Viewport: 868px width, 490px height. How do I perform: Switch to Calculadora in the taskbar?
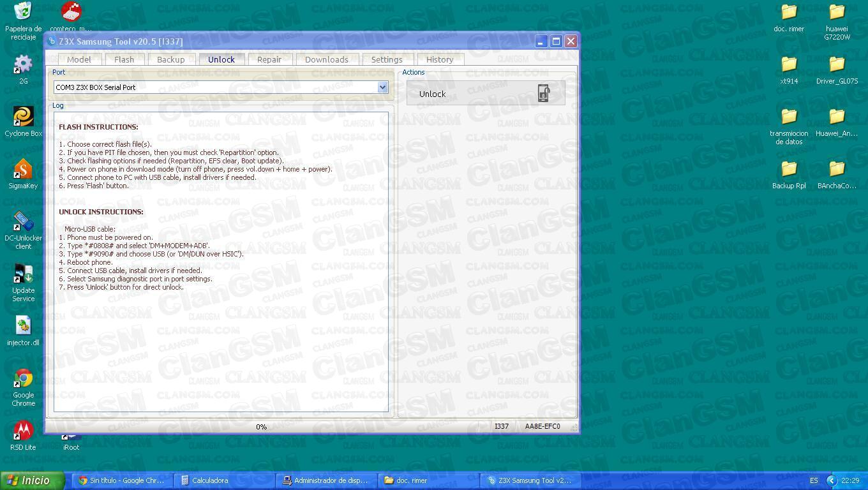tap(223, 480)
